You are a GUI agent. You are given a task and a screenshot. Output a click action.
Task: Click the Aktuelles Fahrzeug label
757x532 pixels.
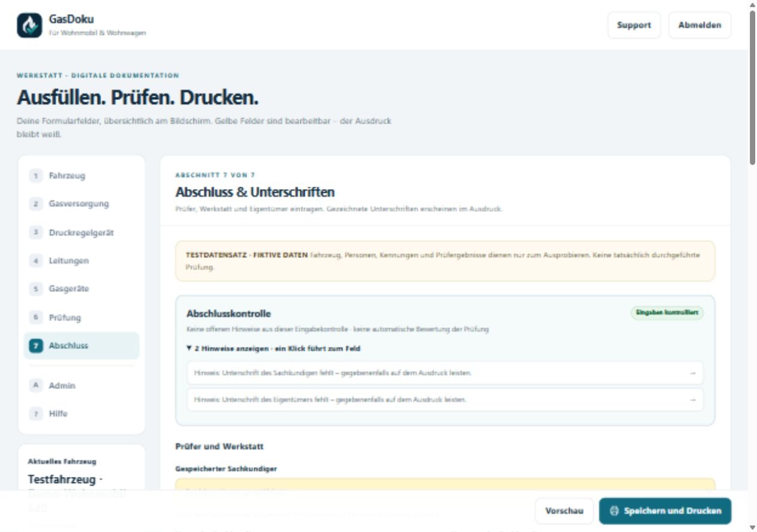62,461
